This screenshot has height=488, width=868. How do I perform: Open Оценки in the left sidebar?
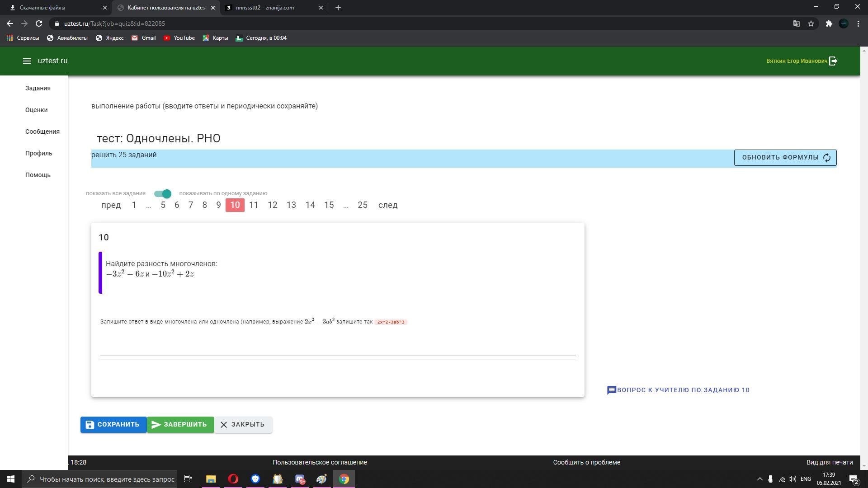[x=36, y=110]
